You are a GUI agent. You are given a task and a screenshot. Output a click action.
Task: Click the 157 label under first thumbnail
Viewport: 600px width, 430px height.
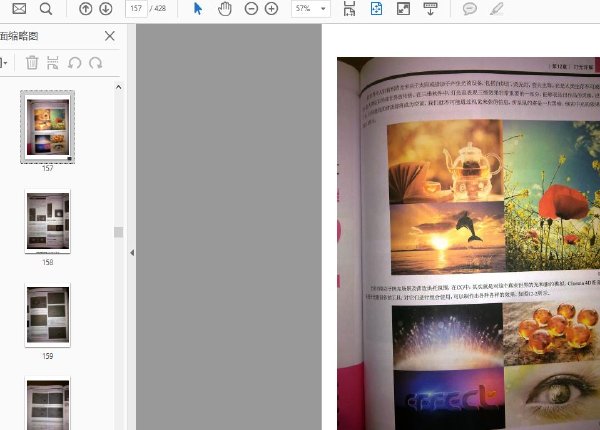tap(47, 168)
